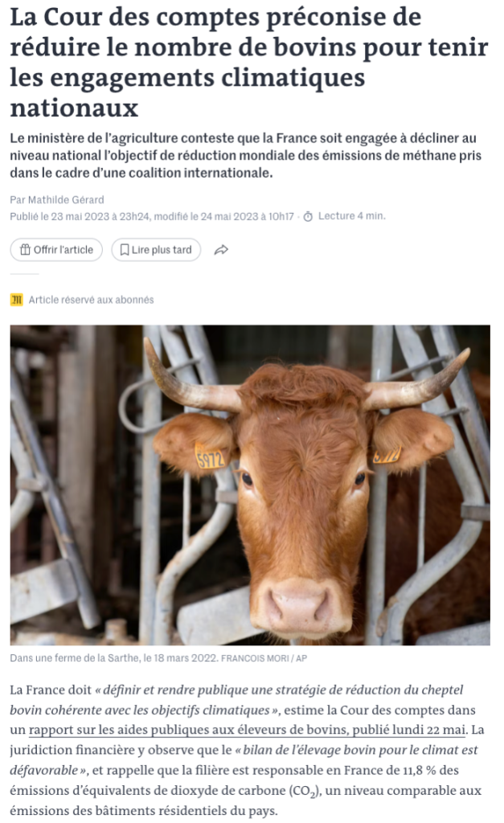
Task: Click the subtitle starting "Le ministère de l'agriculture"
Action: [x=246, y=155]
